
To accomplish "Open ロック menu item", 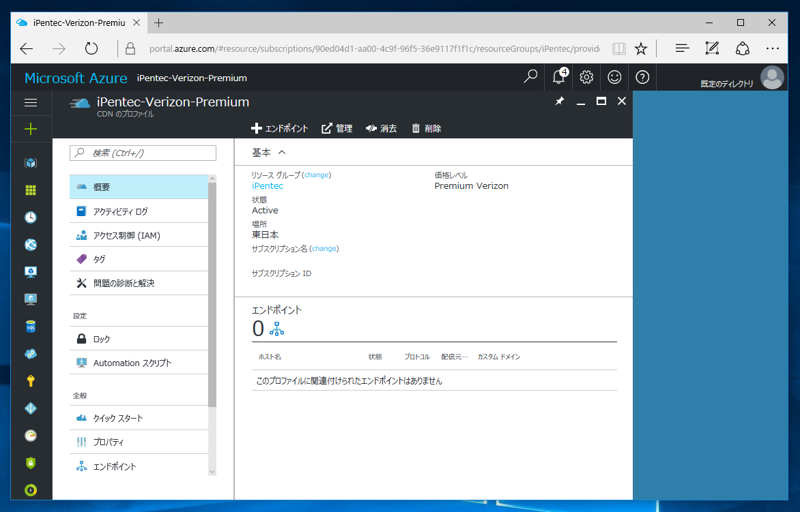I will tap(139, 339).
